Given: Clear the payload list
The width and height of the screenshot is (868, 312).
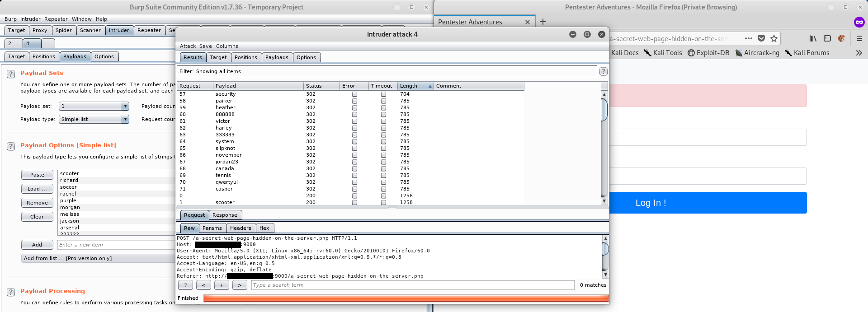Looking at the screenshot, I should [x=37, y=217].
